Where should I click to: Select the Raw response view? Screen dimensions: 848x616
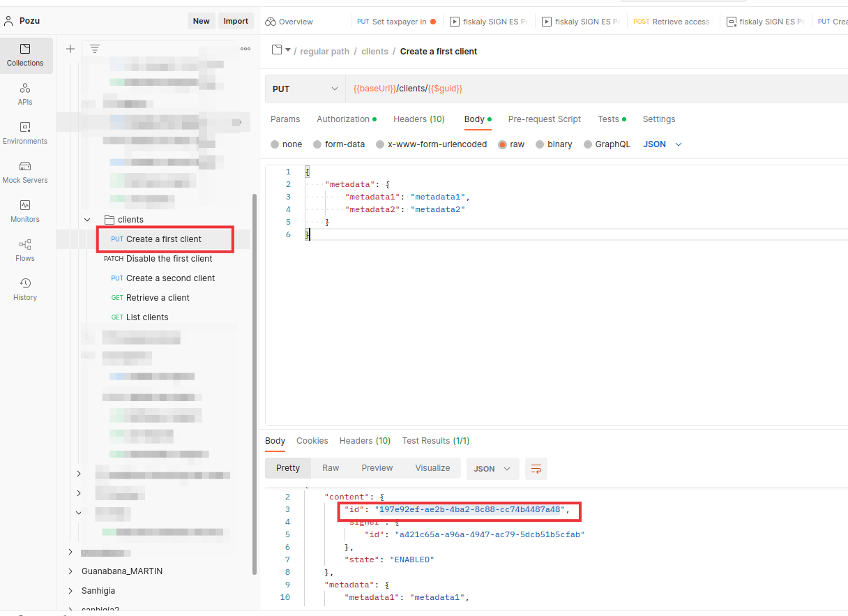point(331,468)
